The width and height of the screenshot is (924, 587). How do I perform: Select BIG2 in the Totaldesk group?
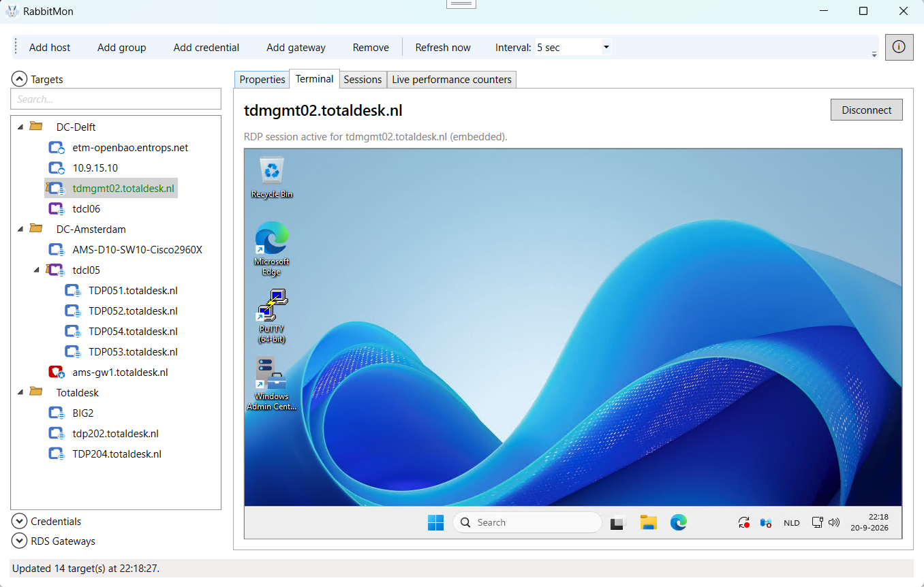[x=83, y=413]
